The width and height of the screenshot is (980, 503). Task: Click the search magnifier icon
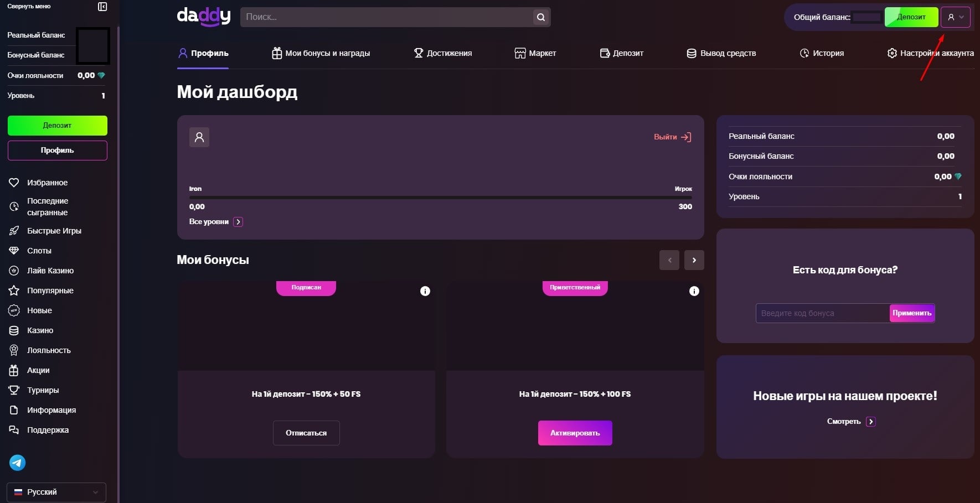541,17
